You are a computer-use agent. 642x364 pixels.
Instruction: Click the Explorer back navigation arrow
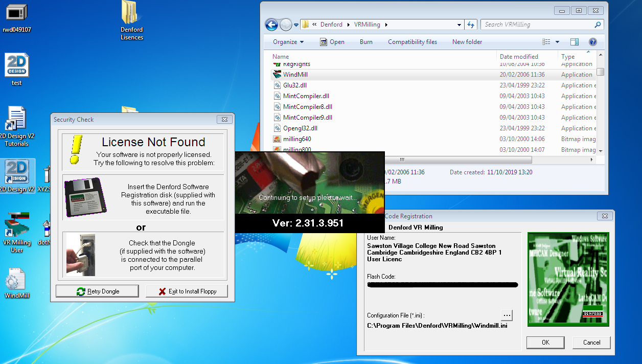coord(271,25)
